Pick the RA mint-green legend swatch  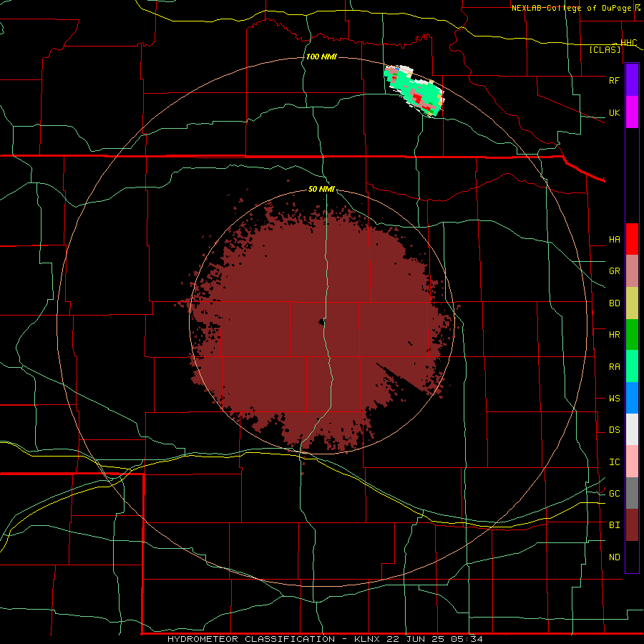coord(632,366)
